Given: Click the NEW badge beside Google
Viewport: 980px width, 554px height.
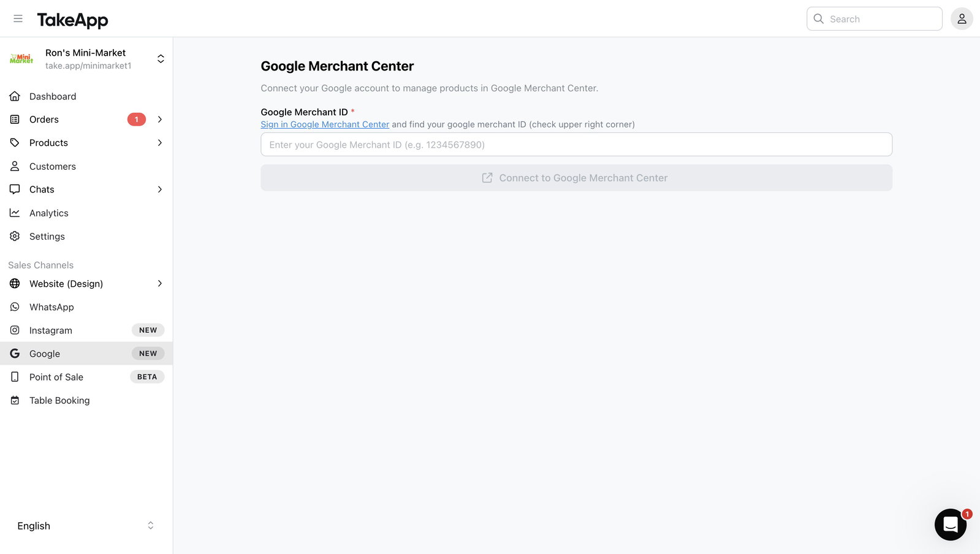Looking at the screenshot, I should click(148, 354).
